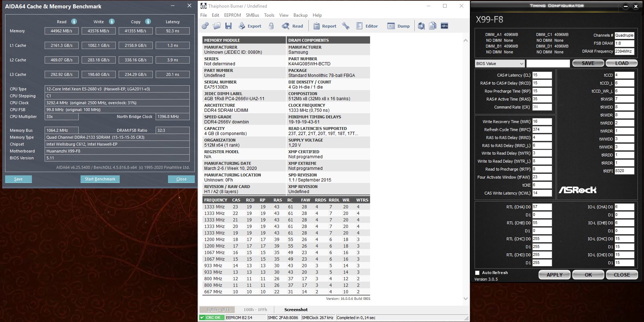Click the Channels # field showing Quadruple

tap(624, 35)
